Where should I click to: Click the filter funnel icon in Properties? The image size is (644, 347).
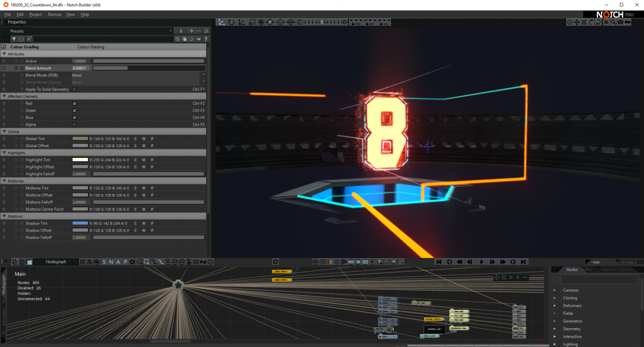pos(14,39)
